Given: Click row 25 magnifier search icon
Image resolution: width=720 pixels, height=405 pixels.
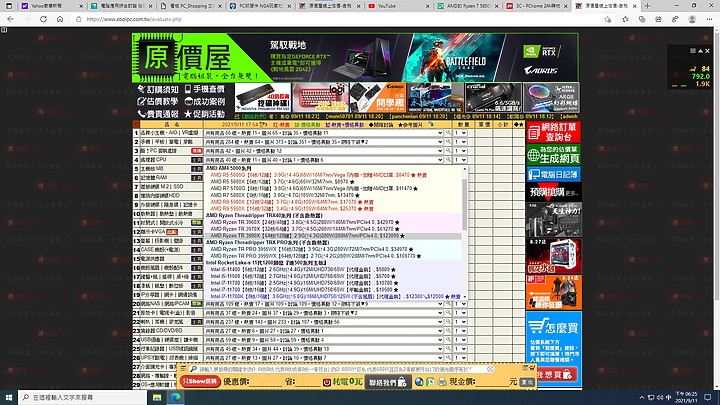Looking at the screenshot, I should (x=448, y=349).
